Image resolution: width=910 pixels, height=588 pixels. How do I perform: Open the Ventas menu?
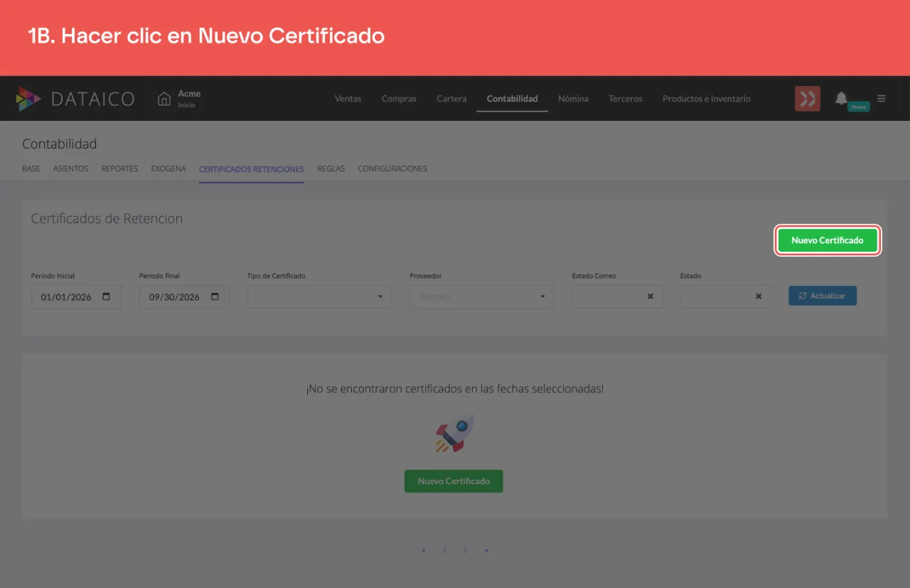coord(348,99)
